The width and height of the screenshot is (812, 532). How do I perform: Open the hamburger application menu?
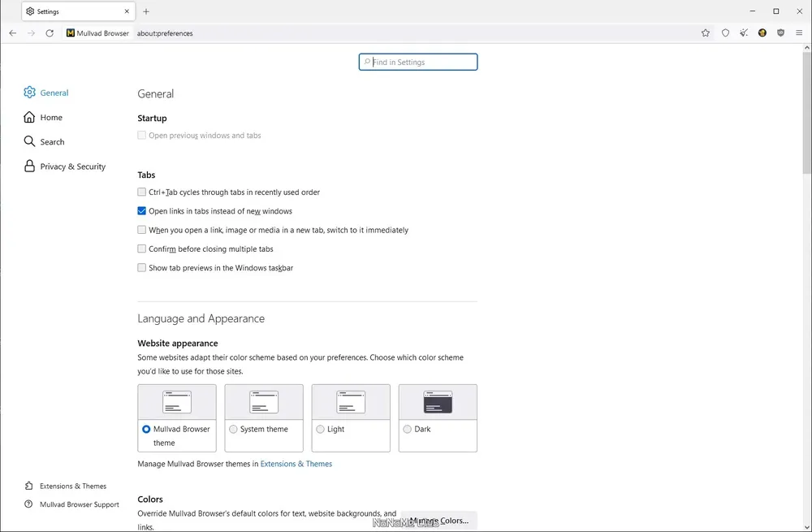799,33
